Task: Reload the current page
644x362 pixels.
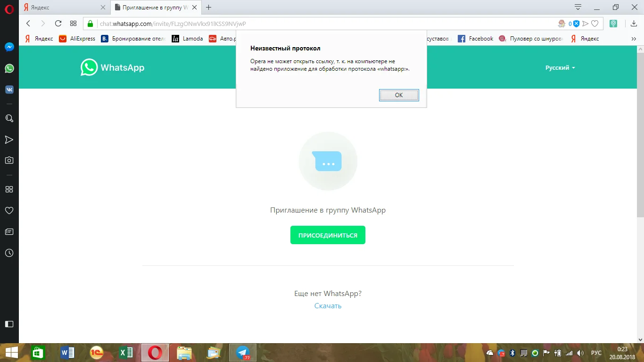Action: (58, 24)
